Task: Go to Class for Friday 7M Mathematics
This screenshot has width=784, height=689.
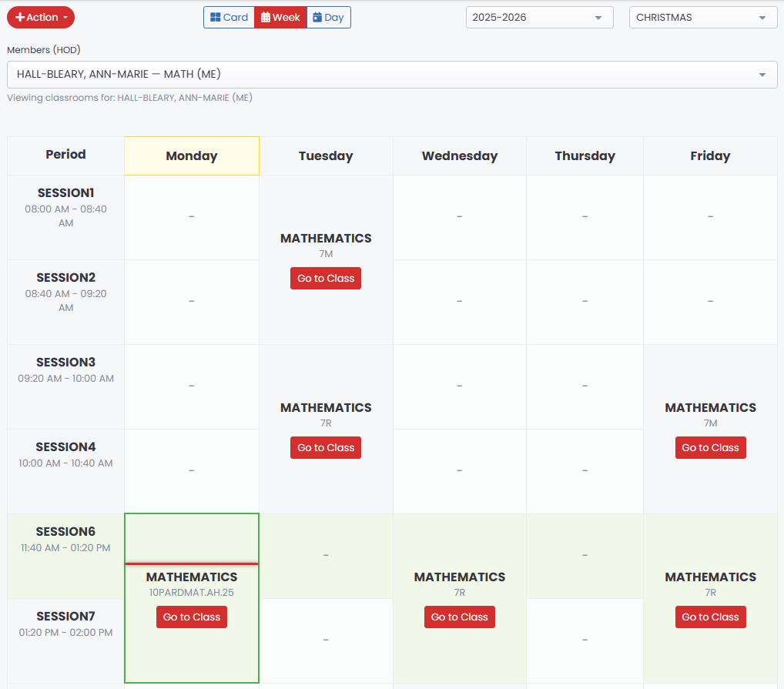Action: [x=711, y=448]
